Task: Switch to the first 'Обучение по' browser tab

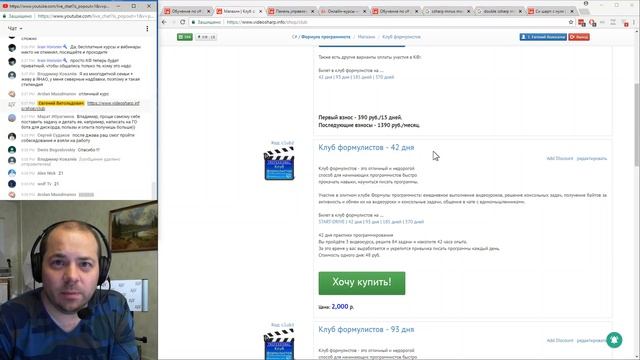Action: (187, 11)
